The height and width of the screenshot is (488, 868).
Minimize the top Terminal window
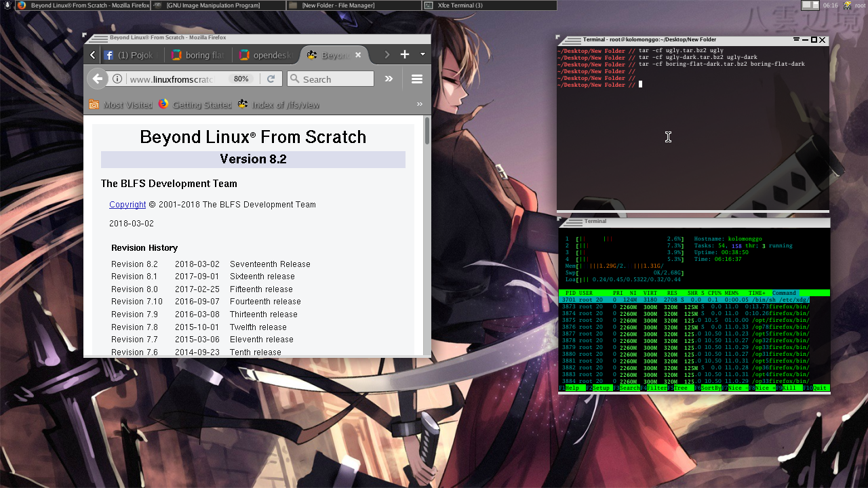(806, 40)
